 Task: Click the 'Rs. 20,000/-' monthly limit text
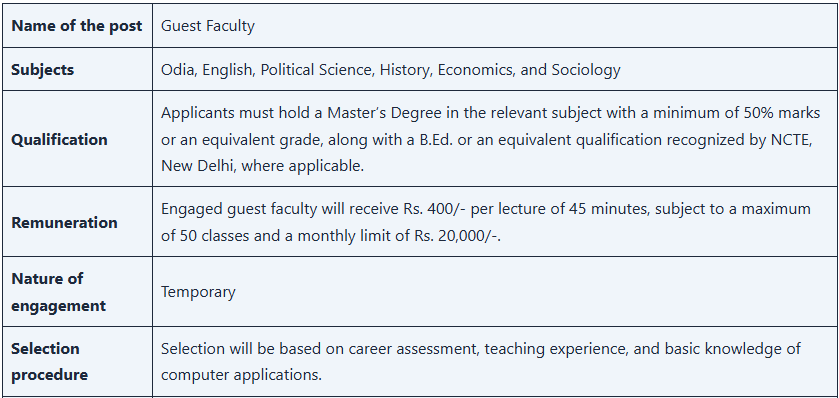[456, 236]
